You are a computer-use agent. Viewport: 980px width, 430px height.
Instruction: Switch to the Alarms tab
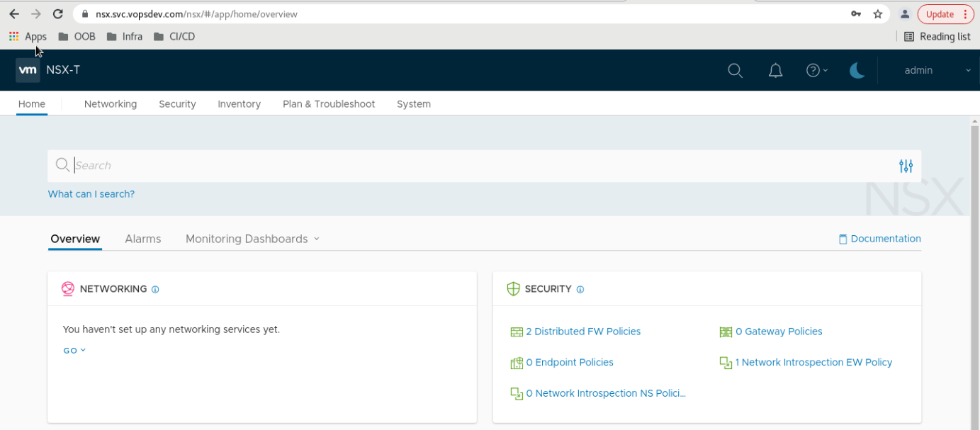143,239
